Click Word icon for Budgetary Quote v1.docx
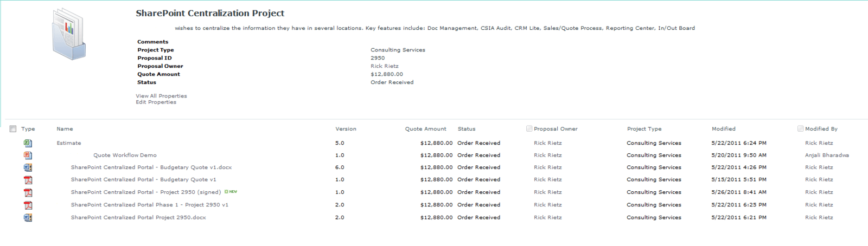 tap(28, 167)
